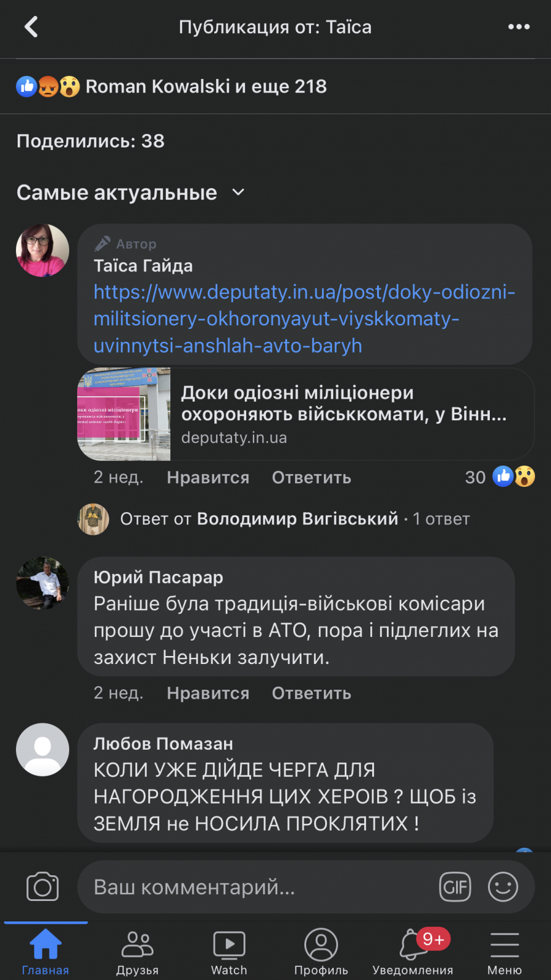Open the emoji picker for comments
551x980 pixels.
pos(503,886)
